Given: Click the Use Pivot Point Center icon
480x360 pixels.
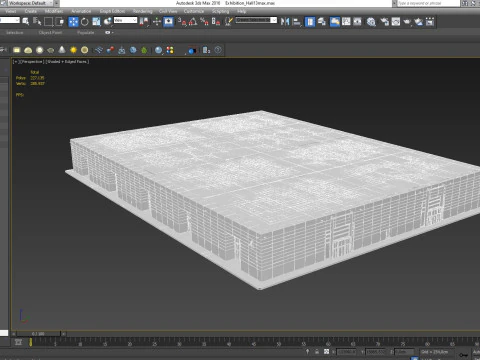Looking at the screenshot, I should point(144,22).
